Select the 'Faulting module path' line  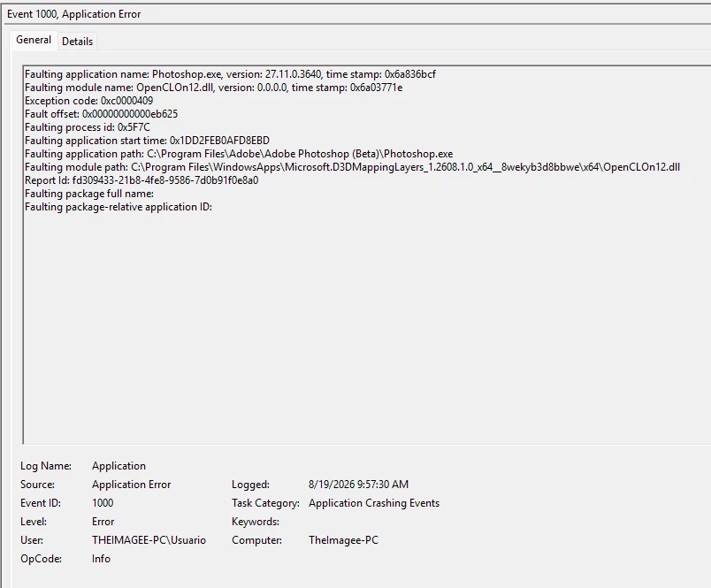point(352,167)
